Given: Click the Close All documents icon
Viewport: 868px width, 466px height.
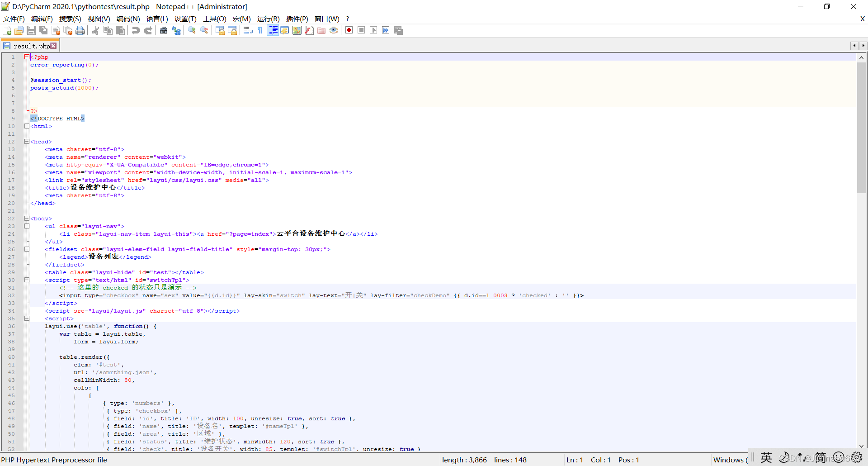Looking at the screenshot, I should point(68,30).
